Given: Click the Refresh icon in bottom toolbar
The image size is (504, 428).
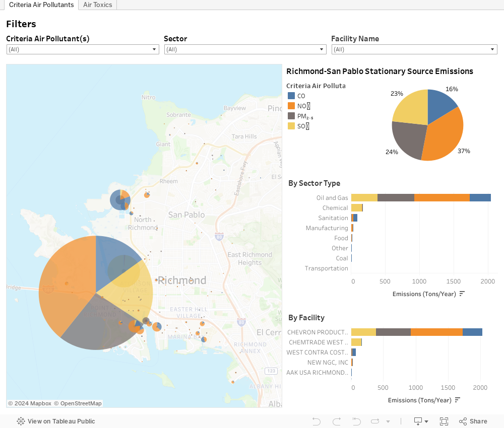Looking at the screenshot, I should [375, 421].
